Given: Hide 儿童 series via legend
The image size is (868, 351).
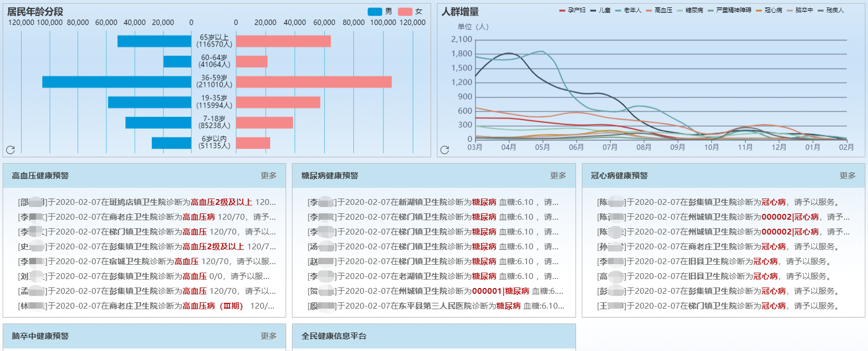Looking at the screenshot, I should 600,10.
